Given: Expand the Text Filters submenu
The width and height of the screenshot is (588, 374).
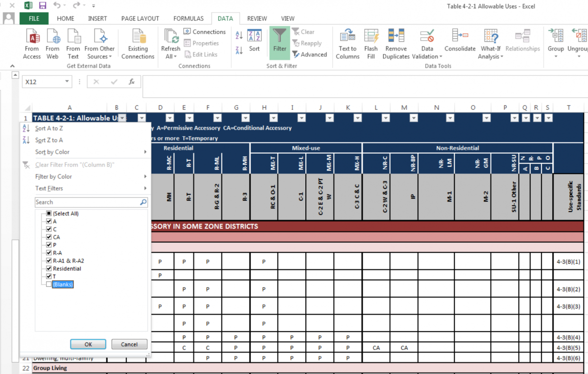Looking at the screenshot, I should click(x=49, y=188).
